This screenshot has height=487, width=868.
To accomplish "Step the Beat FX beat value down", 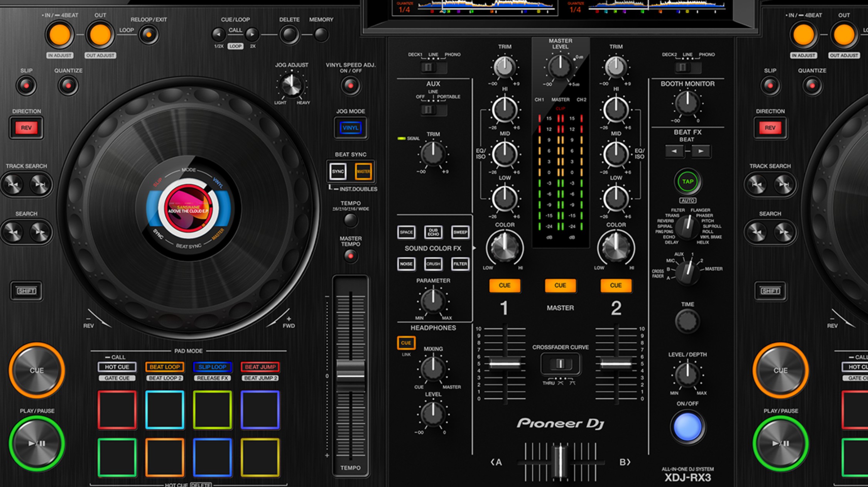I will [674, 151].
